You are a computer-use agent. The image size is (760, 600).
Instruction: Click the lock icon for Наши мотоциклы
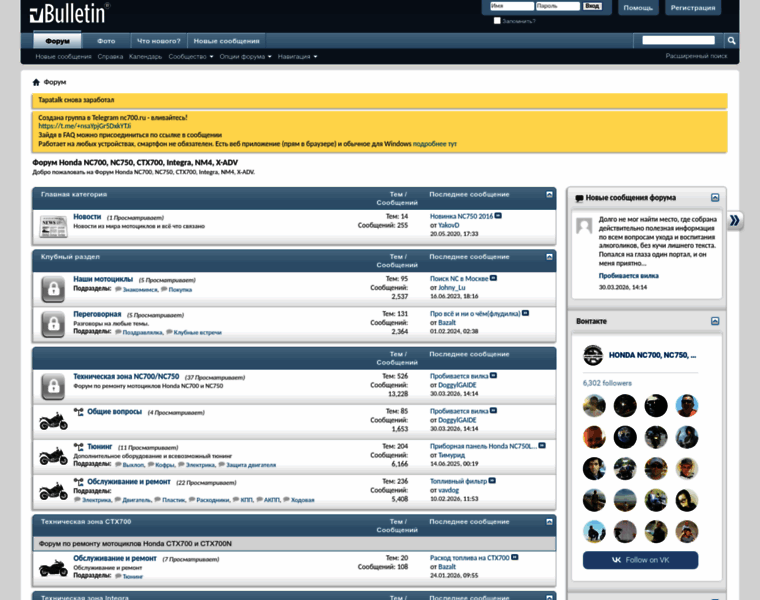pyautogui.click(x=53, y=289)
